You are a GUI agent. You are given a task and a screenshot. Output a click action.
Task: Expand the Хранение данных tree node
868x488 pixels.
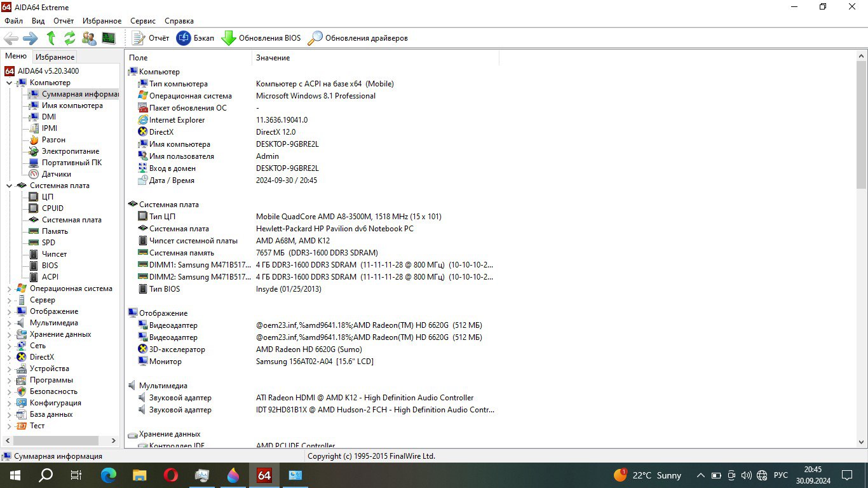point(9,334)
